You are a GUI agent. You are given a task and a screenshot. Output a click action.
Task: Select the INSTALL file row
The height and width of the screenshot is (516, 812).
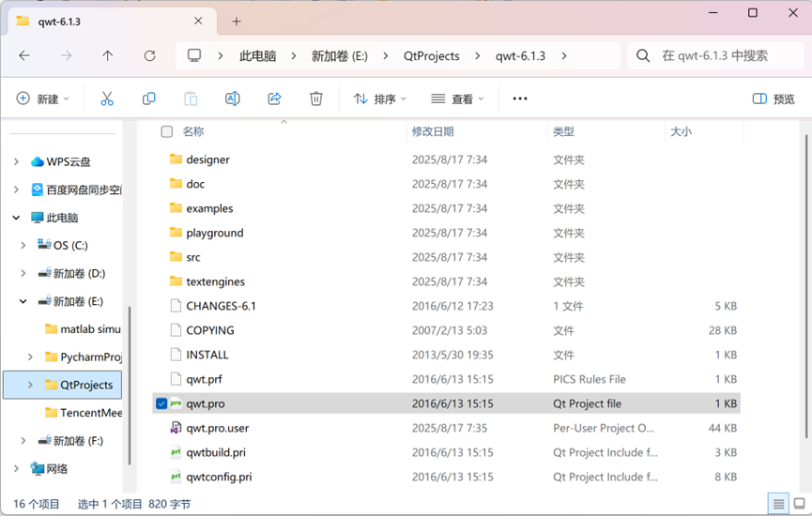(447, 355)
